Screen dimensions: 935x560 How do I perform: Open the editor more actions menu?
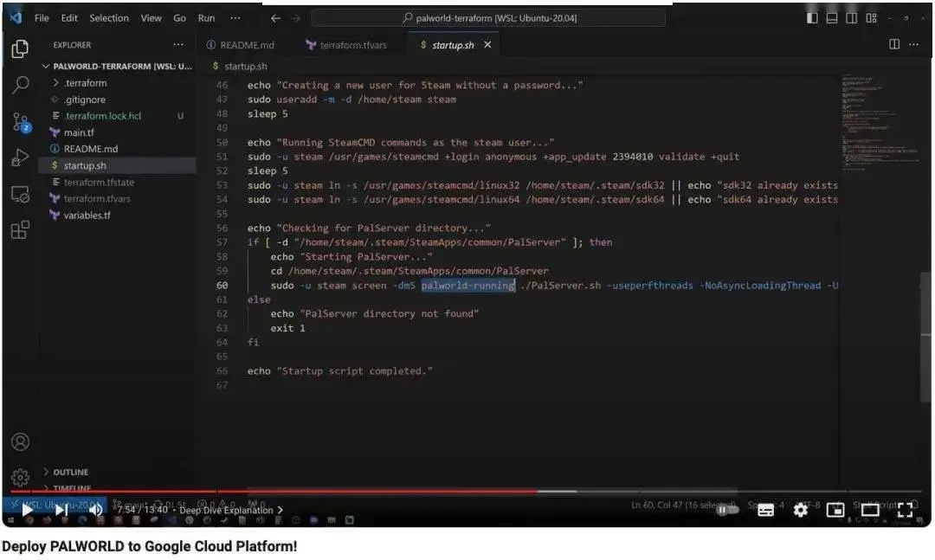[x=913, y=44]
